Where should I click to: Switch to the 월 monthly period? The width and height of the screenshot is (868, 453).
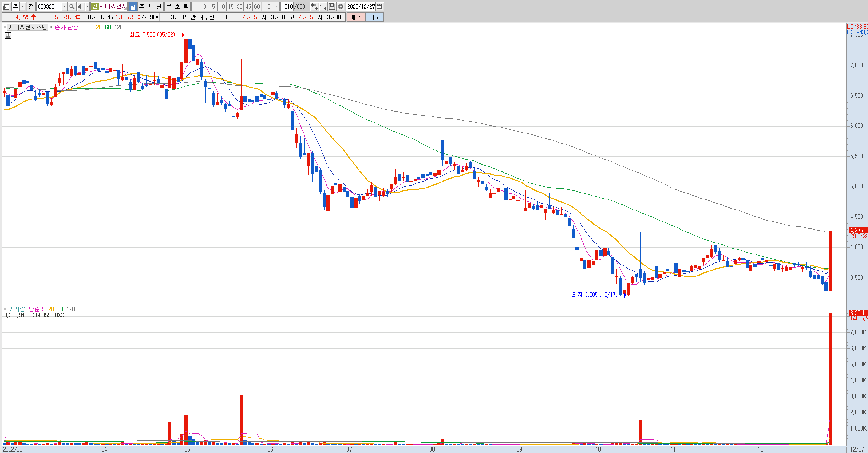(x=150, y=6)
